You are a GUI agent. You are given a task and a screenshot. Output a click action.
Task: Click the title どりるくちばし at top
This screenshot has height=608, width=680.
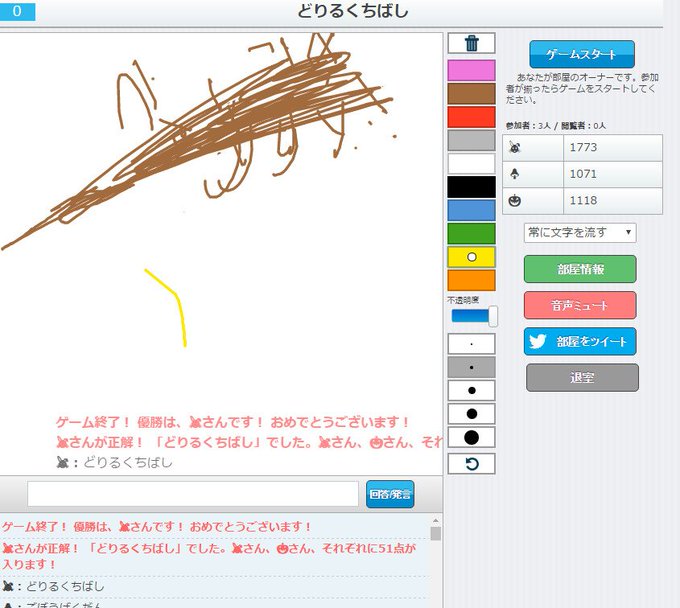coord(353,11)
